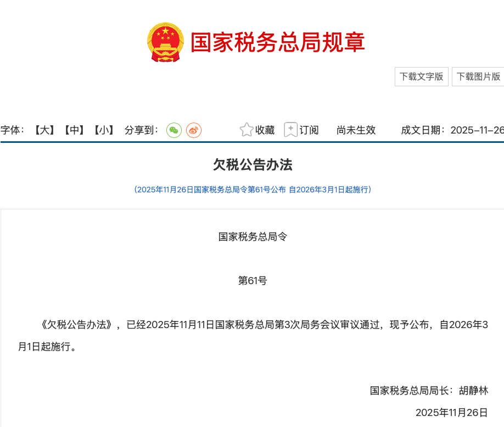Click the 2025年11月26日 signing date
Screen dimensions: 504x427
point(451,413)
